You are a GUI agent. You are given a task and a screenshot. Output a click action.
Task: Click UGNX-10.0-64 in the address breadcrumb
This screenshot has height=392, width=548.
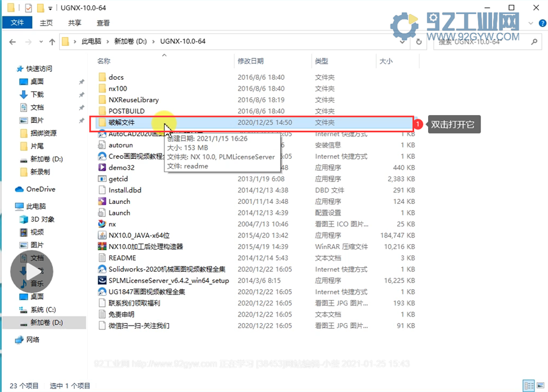[x=183, y=41]
